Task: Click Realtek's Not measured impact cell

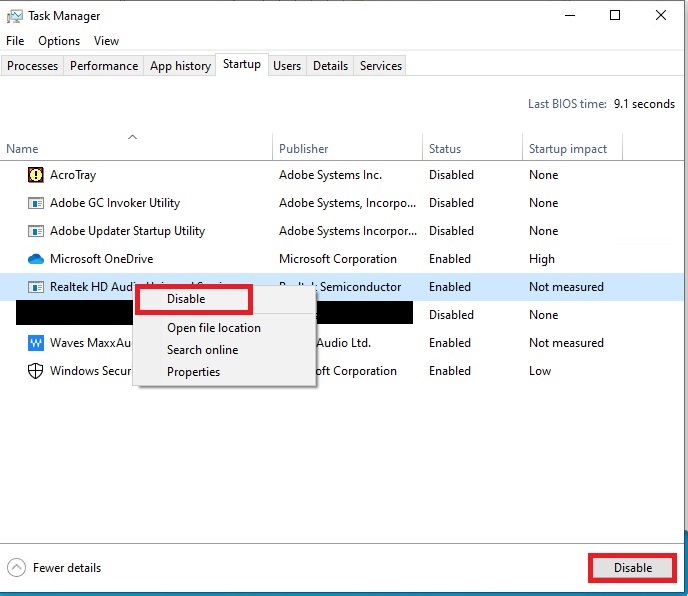Action: pyautogui.click(x=566, y=287)
